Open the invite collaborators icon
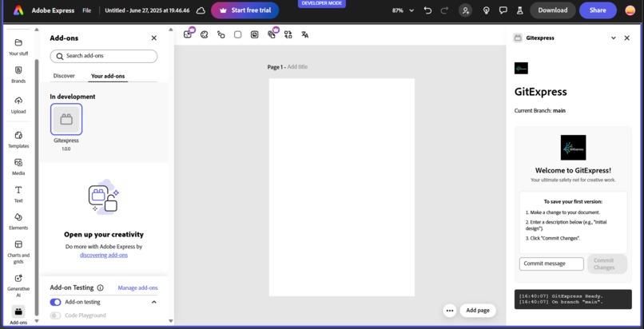The height and width of the screenshot is (329, 644). [x=465, y=10]
